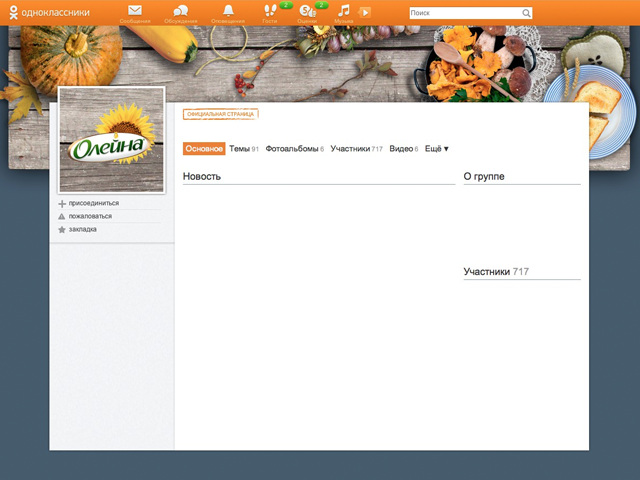640x480 pixels.
Task: Click the ОФИЦИАЛЬНАЯ СТРАНИЦА badge
Action: point(220,114)
